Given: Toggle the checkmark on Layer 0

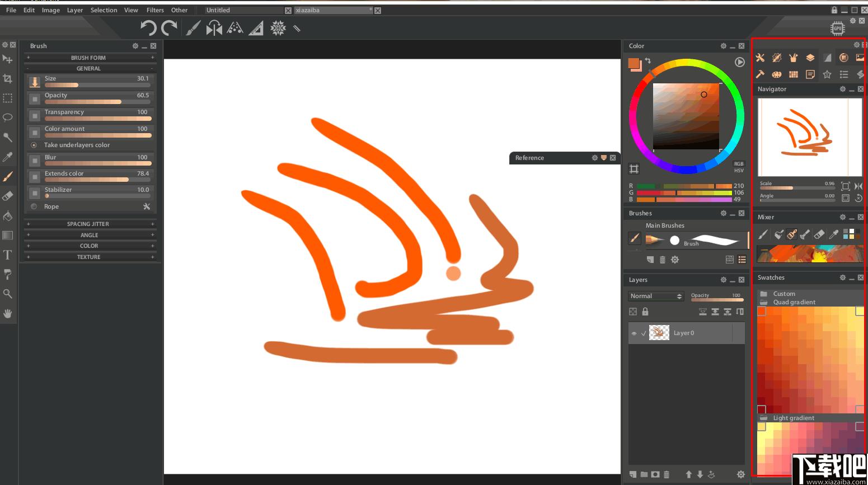Looking at the screenshot, I should tap(644, 333).
